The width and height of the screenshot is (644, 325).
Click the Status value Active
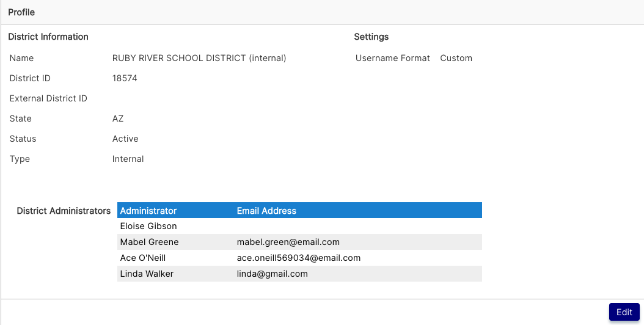(125, 139)
